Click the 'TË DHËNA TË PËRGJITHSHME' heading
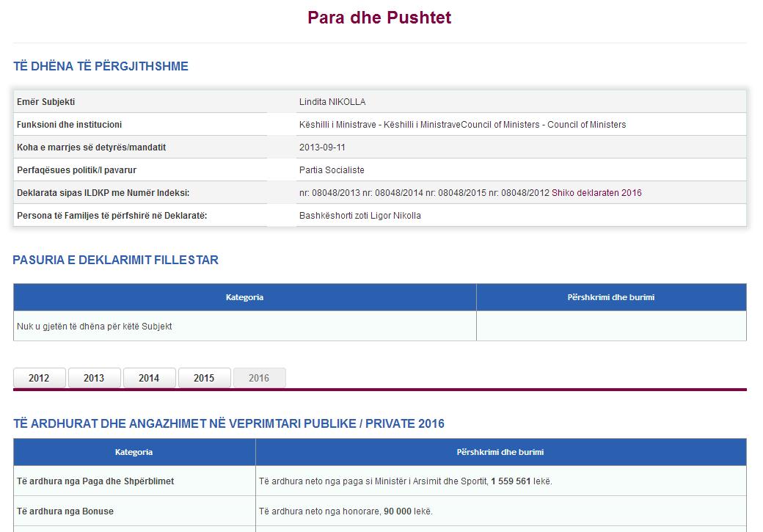This screenshot has width=763, height=532. [x=101, y=66]
